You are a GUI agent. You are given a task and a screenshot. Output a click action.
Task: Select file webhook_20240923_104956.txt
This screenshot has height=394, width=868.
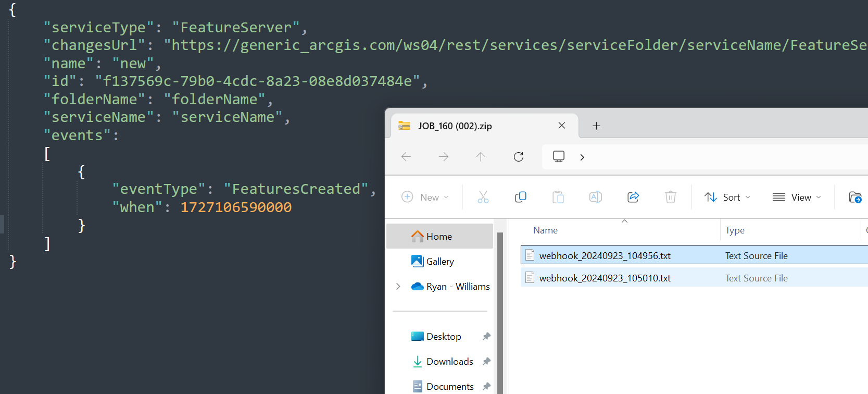click(x=605, y=255)
